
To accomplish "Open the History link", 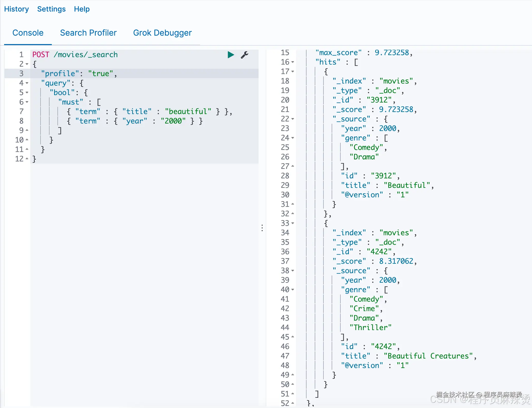I will [16, 9].
